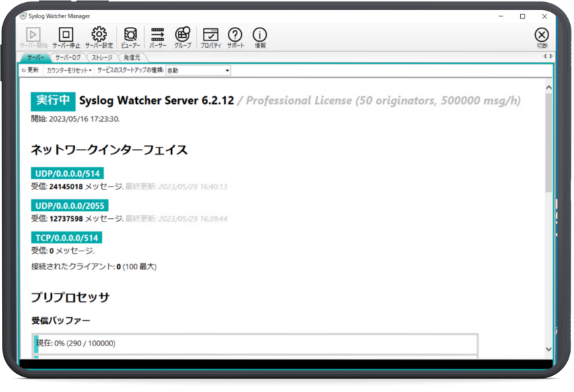Click the Syslog Watcher Manager title icon
The height and width of the screenshot is (392, 574).
coord(23,16)
